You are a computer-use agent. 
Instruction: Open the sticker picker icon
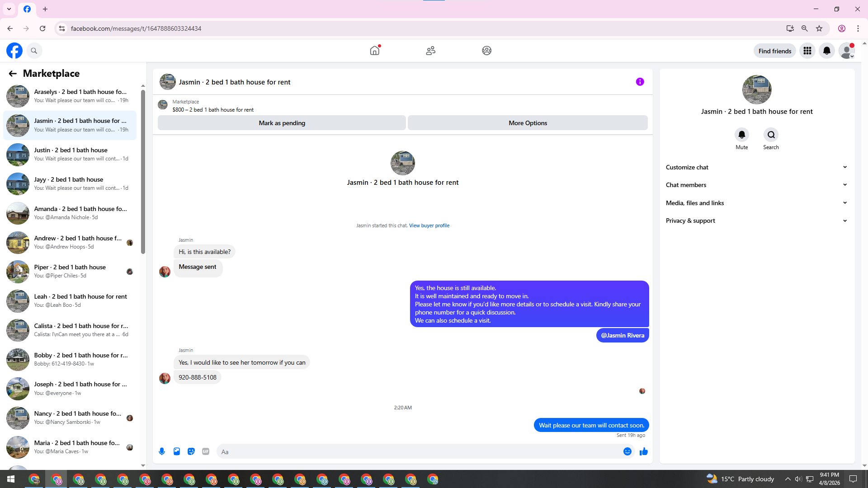coord(191,451)
